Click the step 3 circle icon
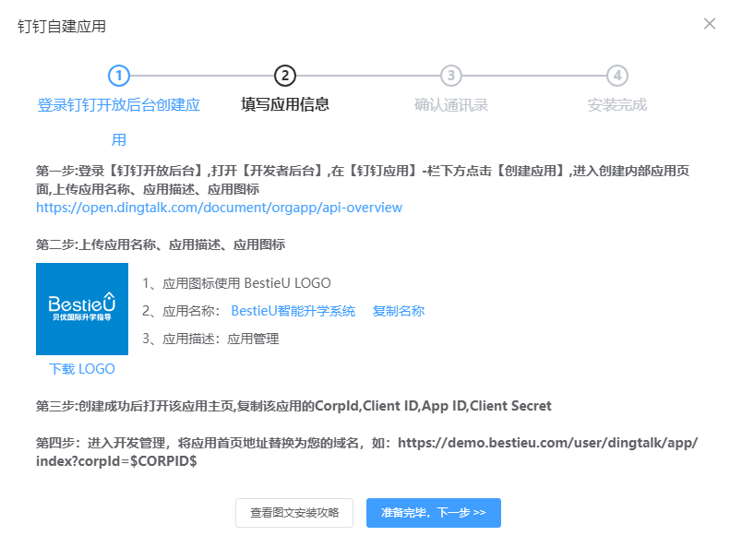This screenshot has height=560, width=730. (450, 76)
